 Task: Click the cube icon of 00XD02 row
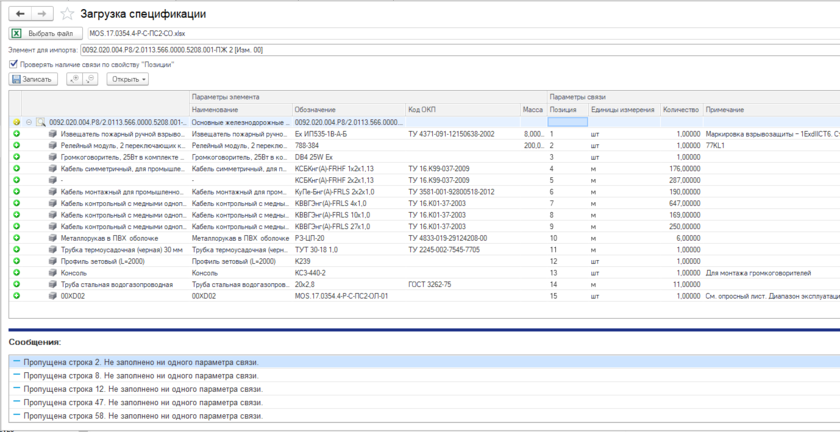point(52,296)
